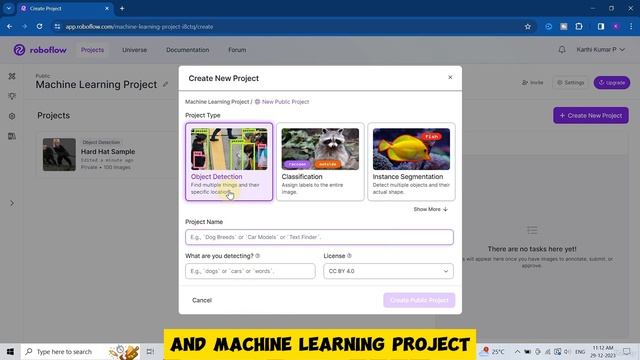Click the Hard Hat Sample project title
Viewport: 640px width, 360px height.
pos(108,151)
